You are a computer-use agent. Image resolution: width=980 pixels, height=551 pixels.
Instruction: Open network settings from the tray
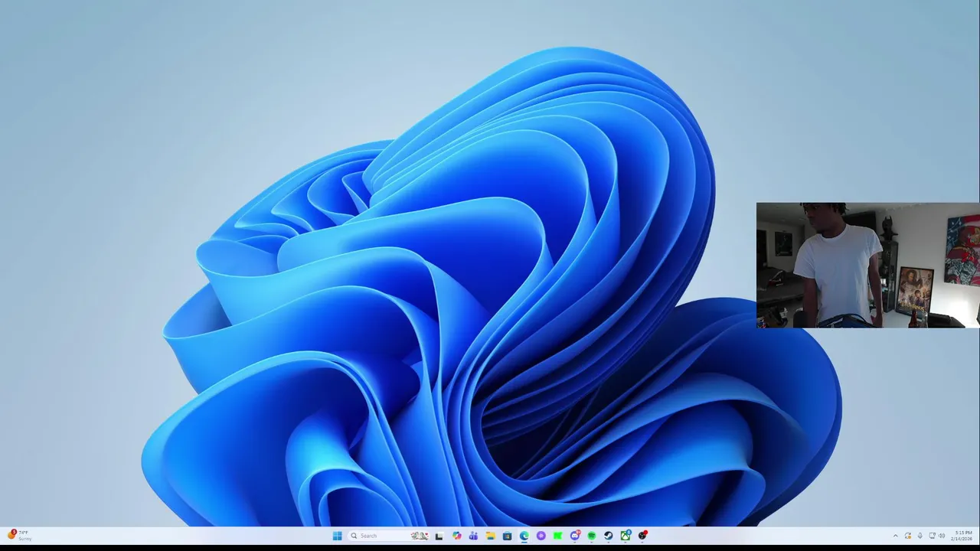pyautogui.click(x=932, y=536)
